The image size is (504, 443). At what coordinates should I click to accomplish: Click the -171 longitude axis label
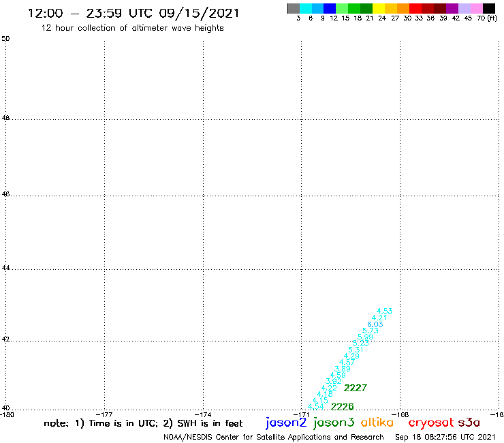tap(301, 415)
